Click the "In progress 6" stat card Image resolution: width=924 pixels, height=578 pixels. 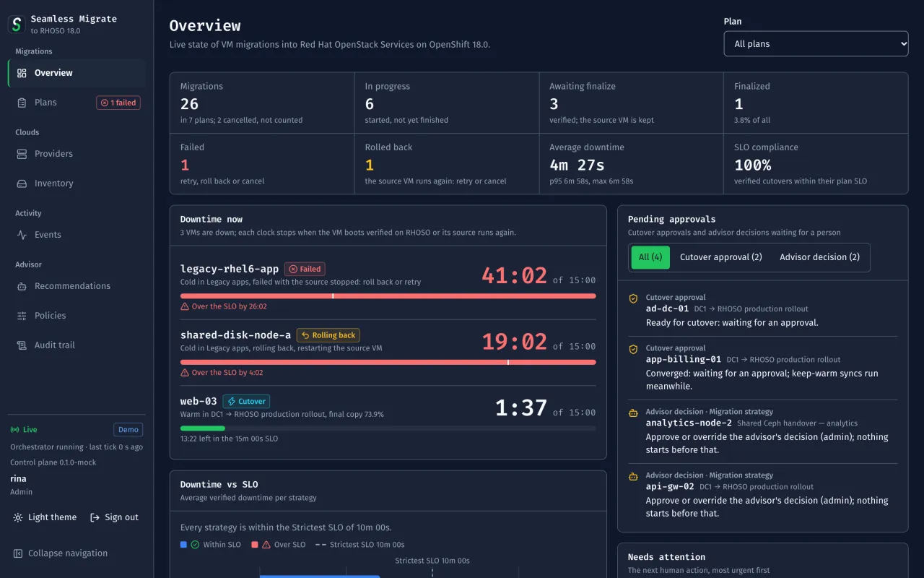(x=447, y=103)
